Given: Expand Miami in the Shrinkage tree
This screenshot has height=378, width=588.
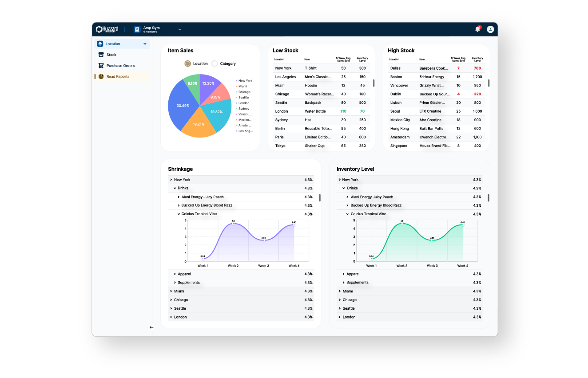Looking at the screenshot, I should point(171,291).
